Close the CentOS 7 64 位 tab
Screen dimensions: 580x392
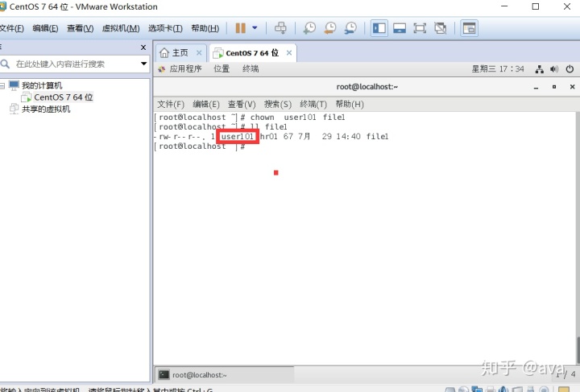point(289,53)
